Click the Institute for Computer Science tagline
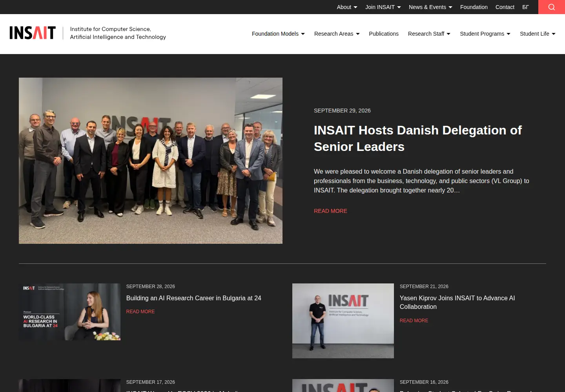Image resolution: width=565 pixels, height=392 pixels. 118,33
